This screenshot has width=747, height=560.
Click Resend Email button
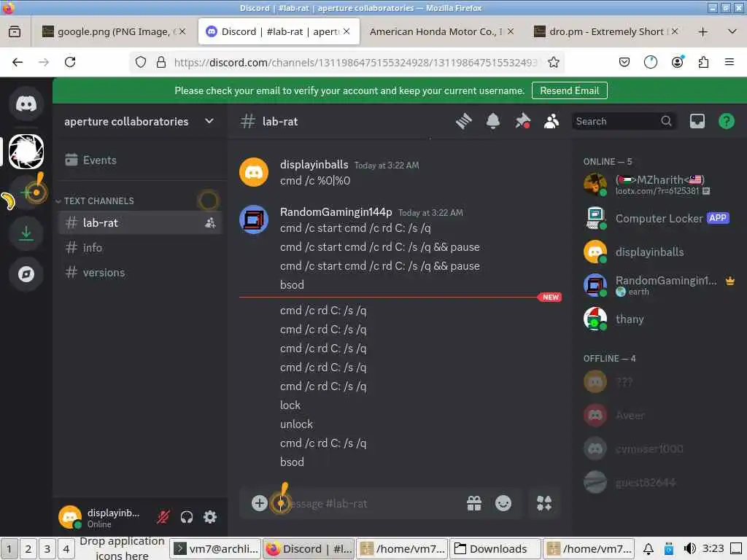tap(569, 91)
